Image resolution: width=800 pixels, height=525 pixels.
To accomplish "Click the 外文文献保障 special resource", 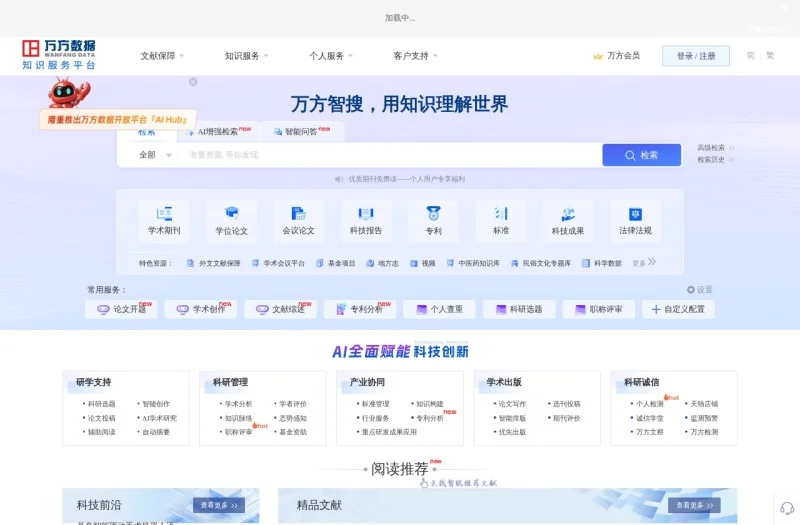I will click(213, 263).
